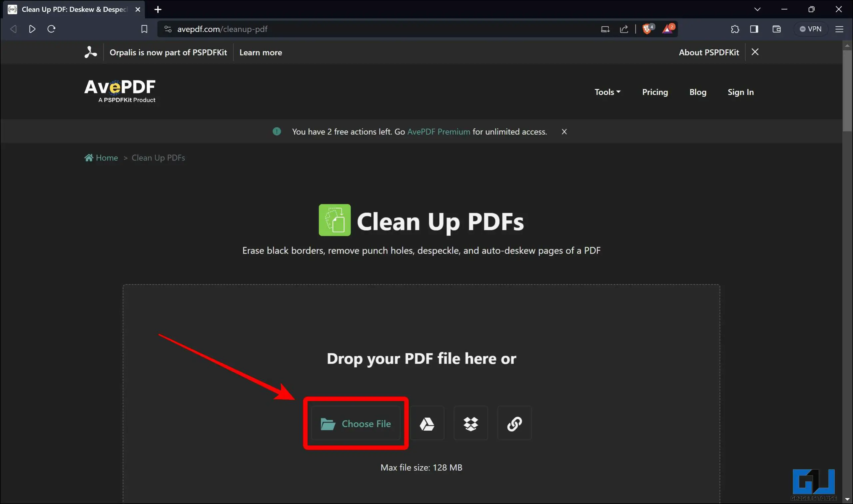Dismiss the PSPDFKit announcement banner
This screenshot has height=504, width=853.
(755, 52)
